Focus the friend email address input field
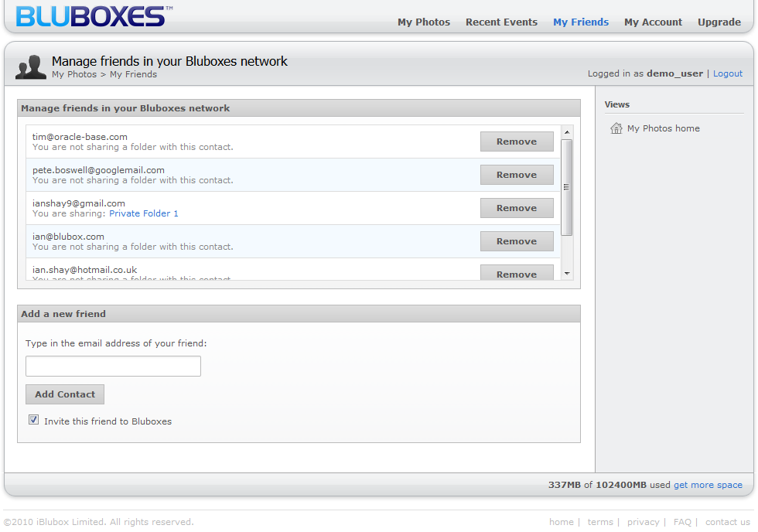758x532 pixels. coord(113,367)
